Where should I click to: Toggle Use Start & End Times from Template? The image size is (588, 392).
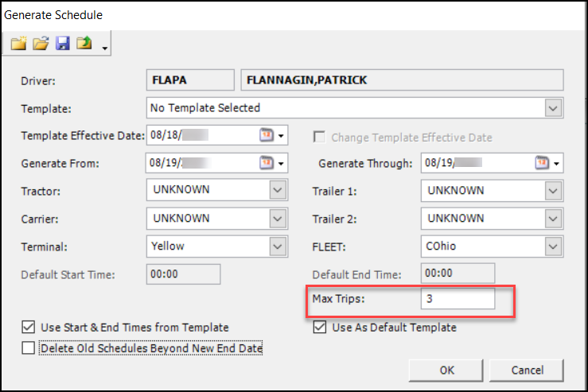(x=29, y=327)
